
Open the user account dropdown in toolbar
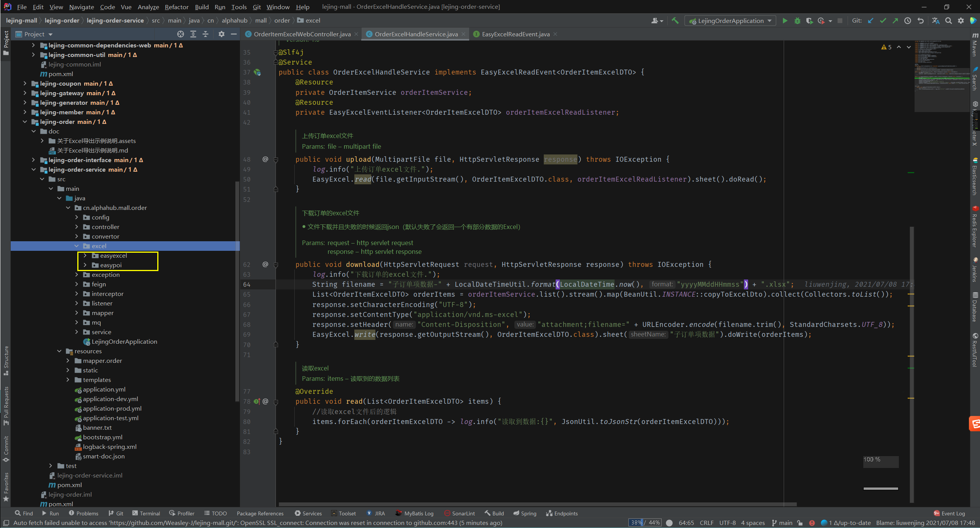tap(657, 21)
